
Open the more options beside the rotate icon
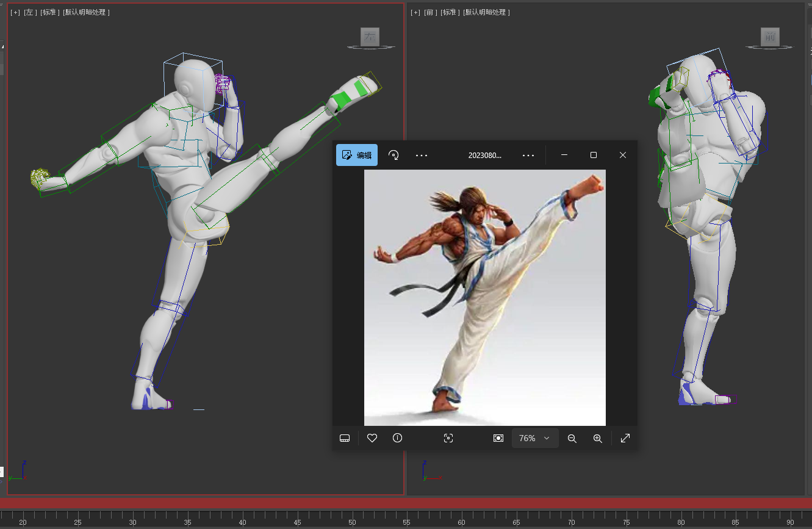pos(422,156)
